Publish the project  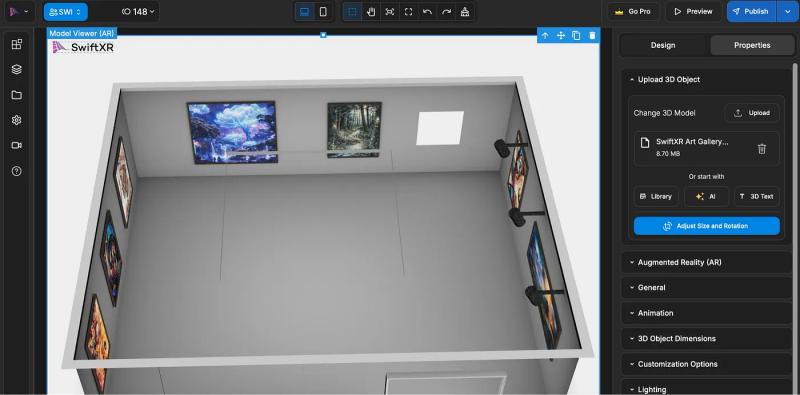click(751, 11)
